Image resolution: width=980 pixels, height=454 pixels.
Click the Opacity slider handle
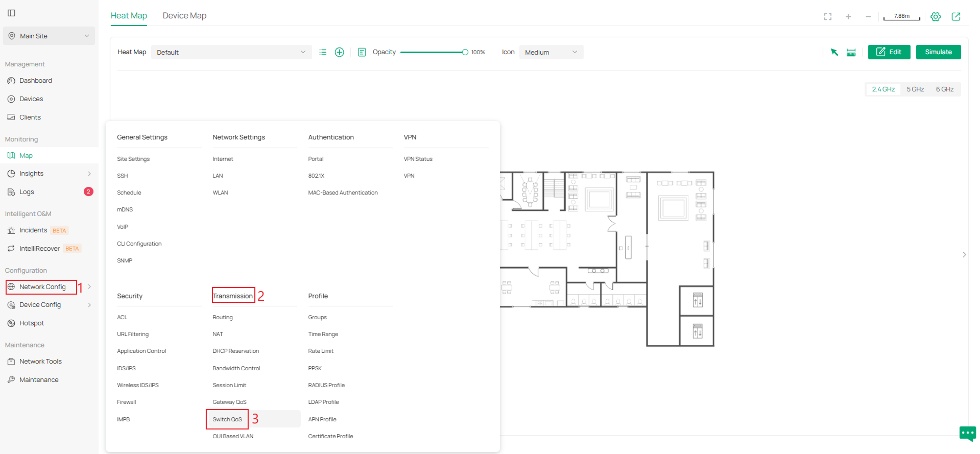point(465,52)
